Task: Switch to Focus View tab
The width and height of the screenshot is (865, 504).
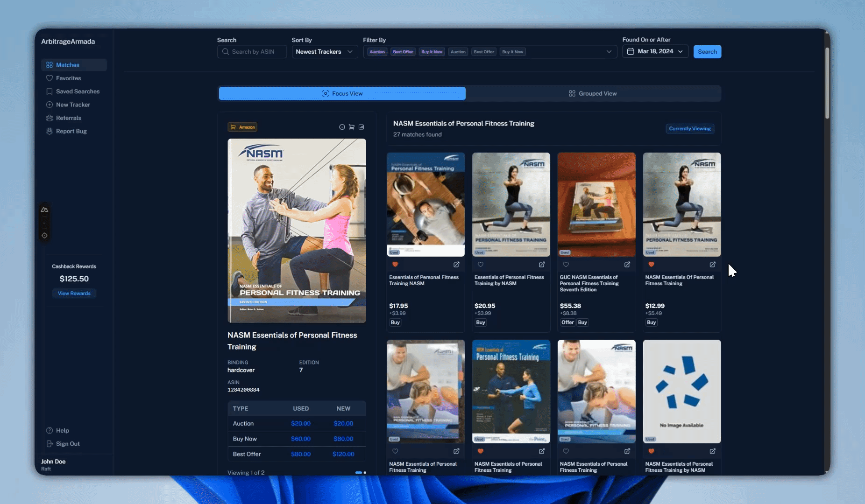Action: click(342, 93)
